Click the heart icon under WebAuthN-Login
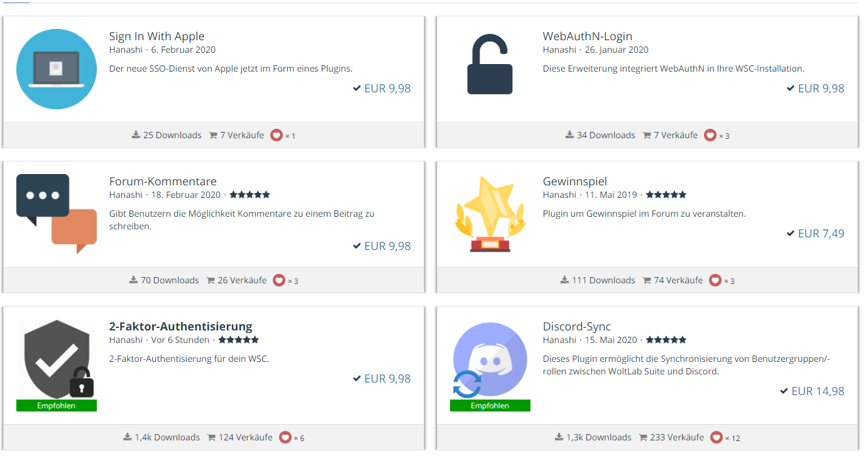 [710, 135]
